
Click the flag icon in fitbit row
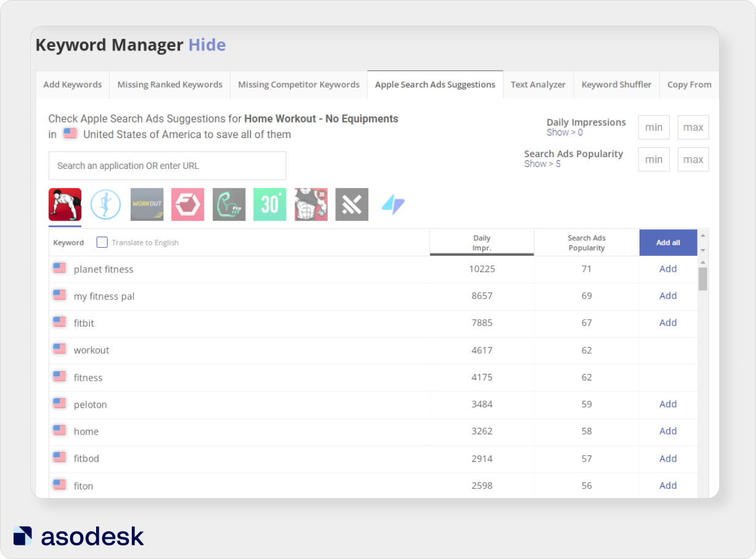click(60, 322)
